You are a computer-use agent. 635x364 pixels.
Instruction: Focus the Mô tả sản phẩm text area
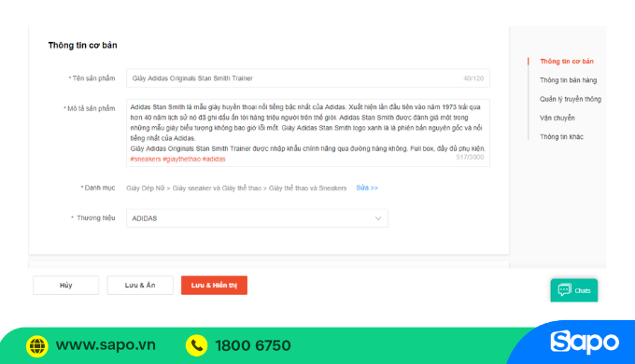click(x=308, y=133)
